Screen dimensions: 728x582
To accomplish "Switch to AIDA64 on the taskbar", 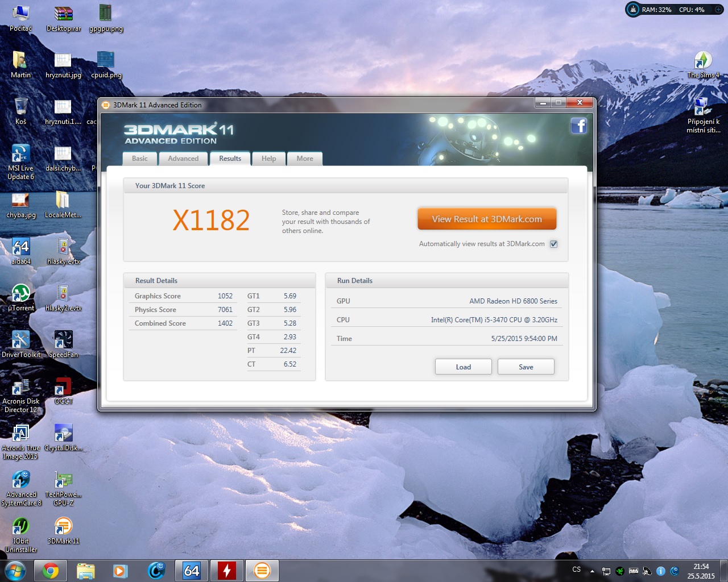I will (192, 571).
